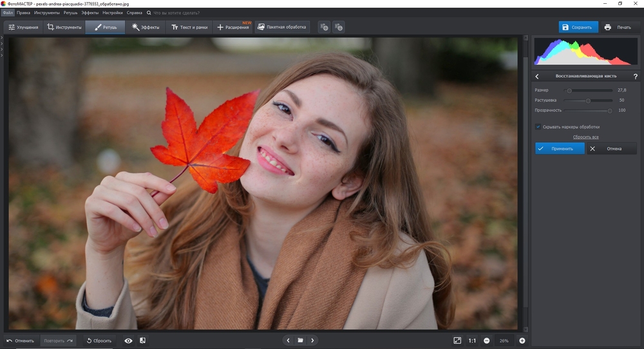Go to the next photo arrow

pos(312,341)
